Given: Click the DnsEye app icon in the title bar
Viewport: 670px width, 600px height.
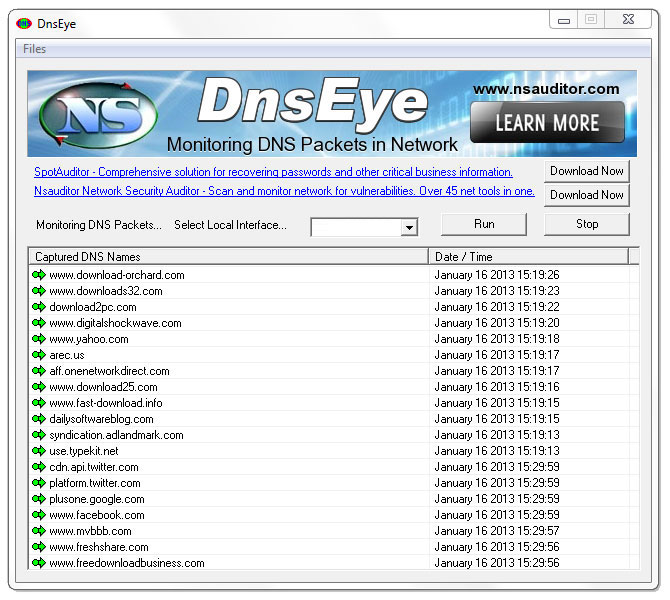Looking at the screenshot, I should pos(24,23).
